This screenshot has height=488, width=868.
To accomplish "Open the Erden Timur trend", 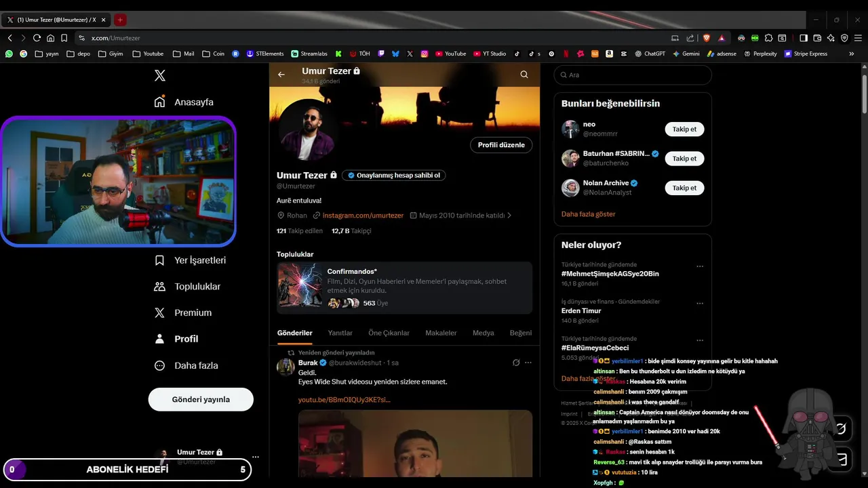I will click(581, 310).
